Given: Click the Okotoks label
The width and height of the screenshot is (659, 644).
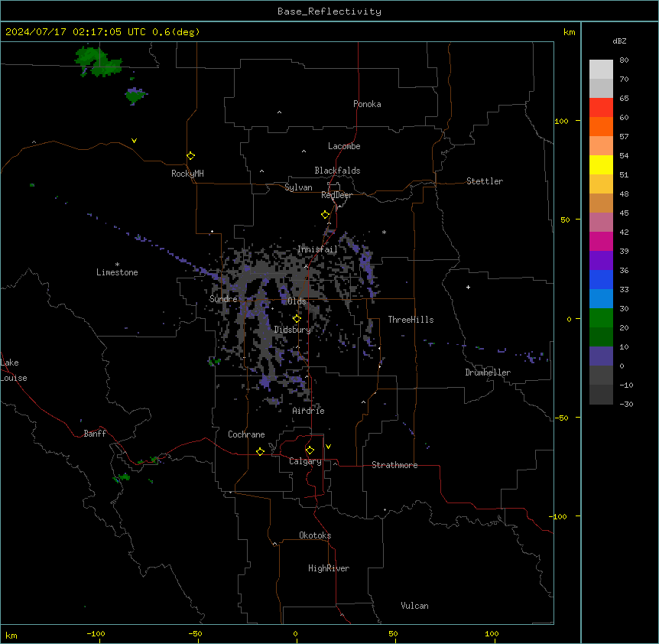Looking at the screenshot, I should [315, 535].
